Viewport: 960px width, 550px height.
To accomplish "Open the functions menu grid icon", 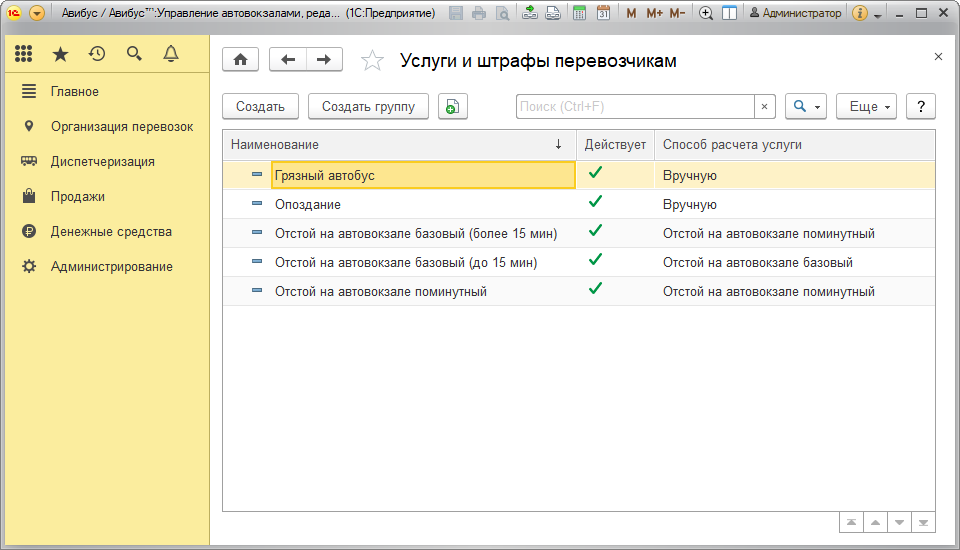I will (24, 54).
